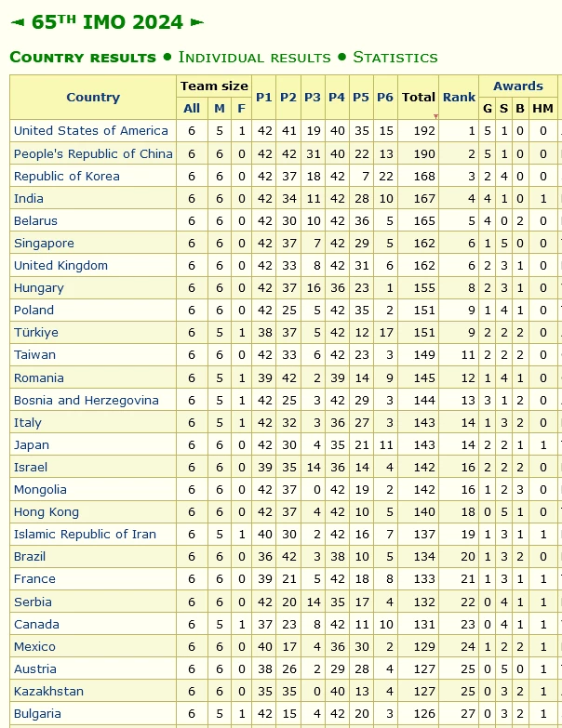This screenshot has width=562, height=728.
Task: Sort by P3 score column
Action: coord(313,97)
